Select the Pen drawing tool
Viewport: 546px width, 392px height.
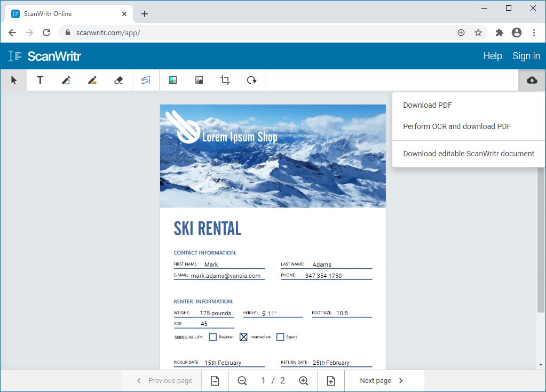pyautogui.click(x=66, y=79)
